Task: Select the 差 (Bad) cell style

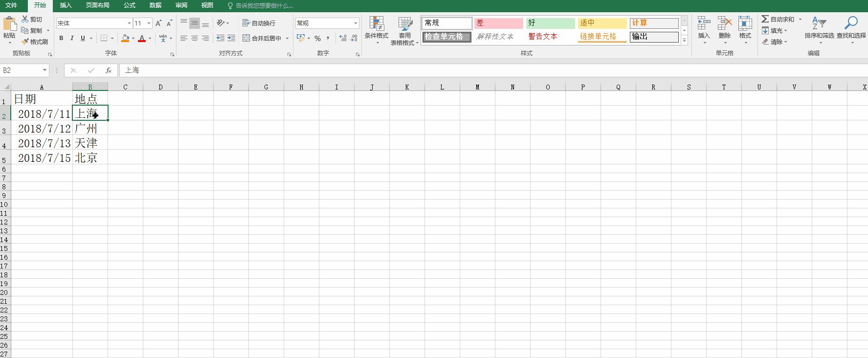Action: pyautogui.click(x=498, y=23)
